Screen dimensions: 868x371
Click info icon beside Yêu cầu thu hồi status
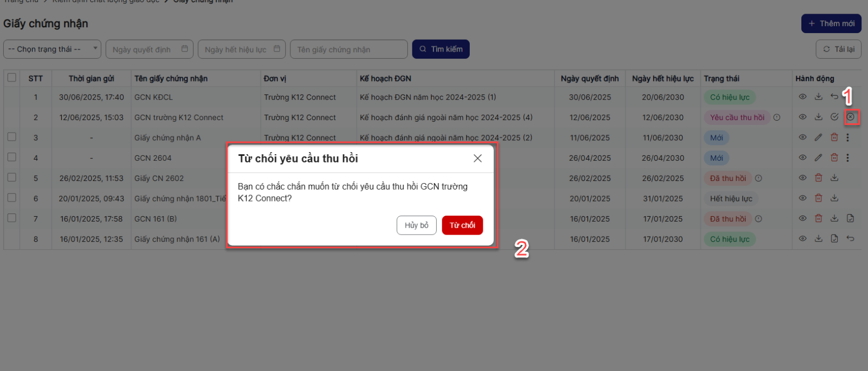pyautogui.click(x=777, y=117)
